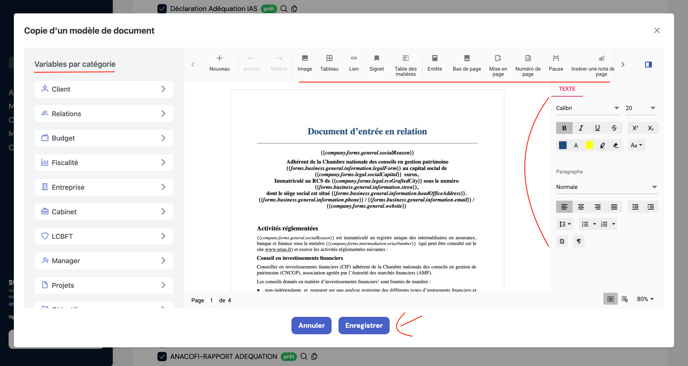
Task: Justify the paragraph text
Action: [614, 207]
